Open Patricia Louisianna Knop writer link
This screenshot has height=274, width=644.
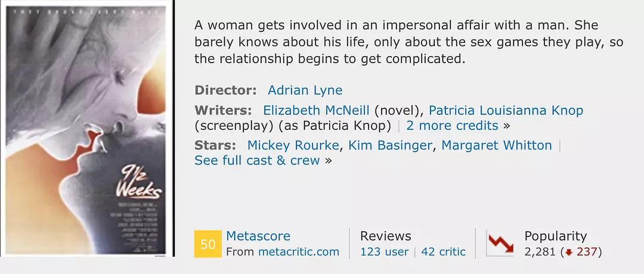[506, 110]
